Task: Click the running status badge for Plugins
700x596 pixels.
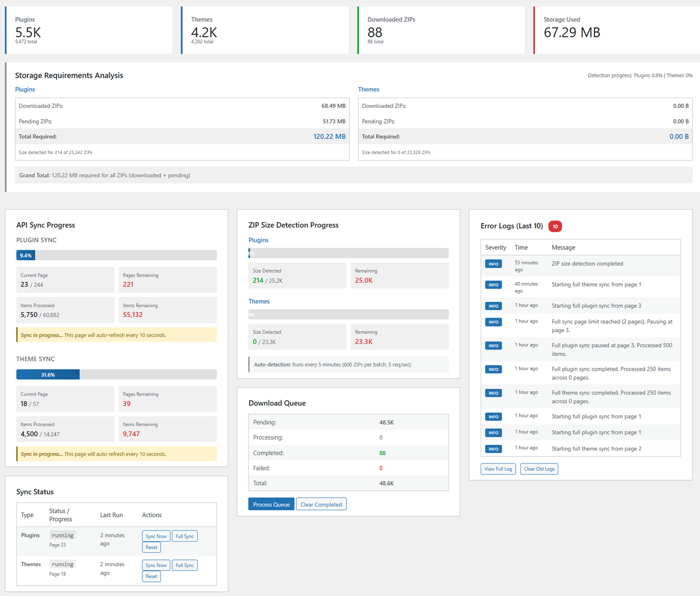Action: tap(62, 535)
